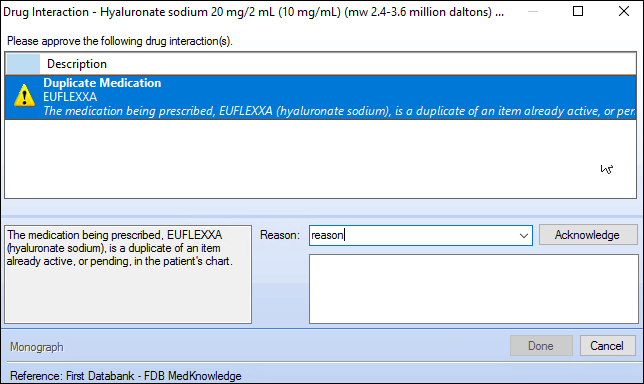This screenshot has height=384, width=644.
Task: Click the 'Please approve the following' instruction text
Action: (x=120, y=41)
